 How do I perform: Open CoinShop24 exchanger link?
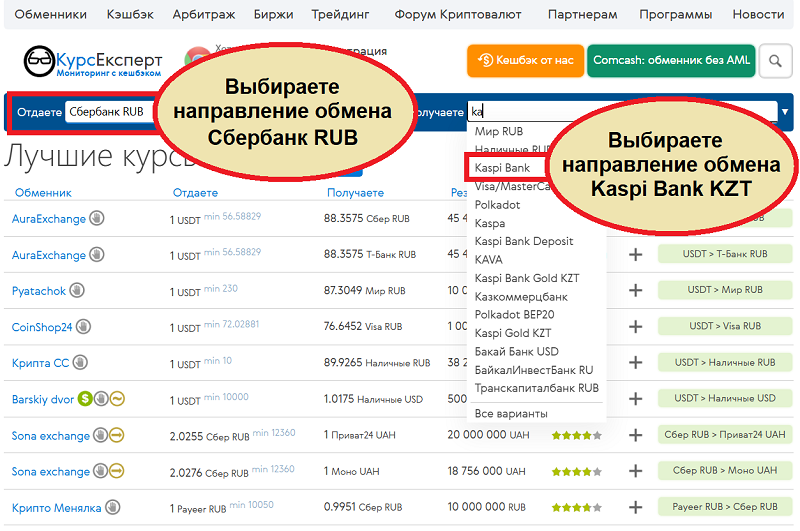(42, 327)
